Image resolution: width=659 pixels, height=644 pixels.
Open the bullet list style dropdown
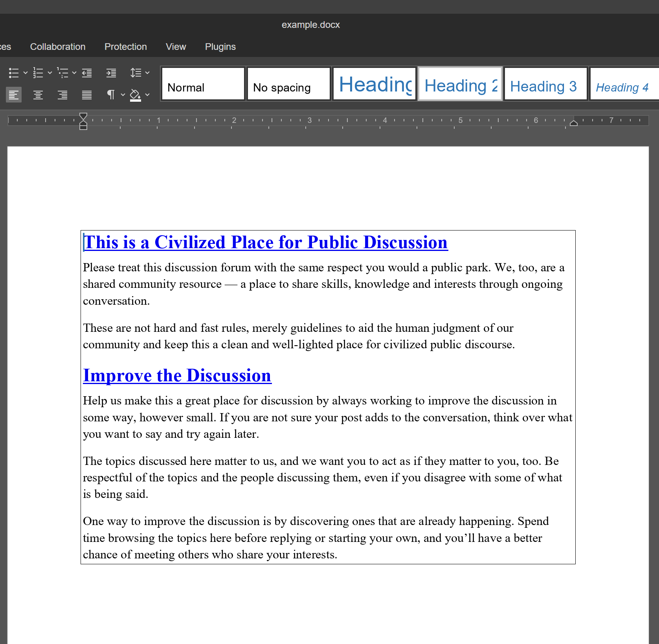click(x=26, y=73)
